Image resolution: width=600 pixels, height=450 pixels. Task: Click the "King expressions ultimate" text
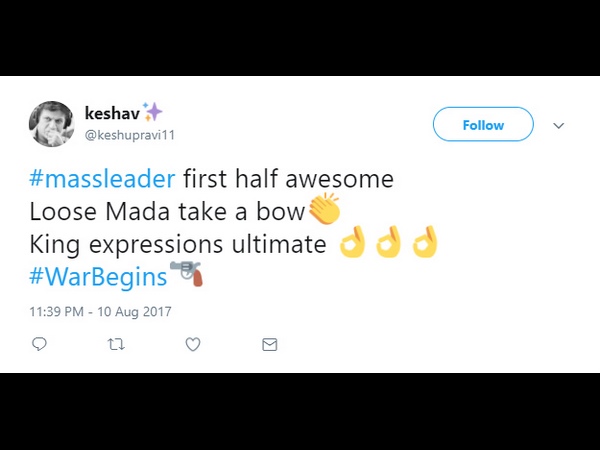point(178,243)
